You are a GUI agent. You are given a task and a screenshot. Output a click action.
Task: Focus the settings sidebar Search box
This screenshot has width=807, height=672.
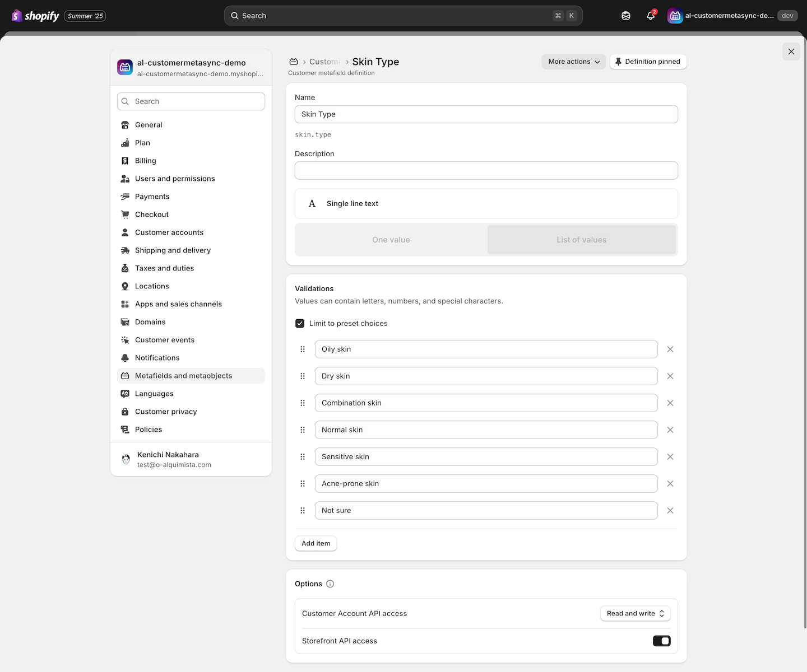[x=191, y=101]
